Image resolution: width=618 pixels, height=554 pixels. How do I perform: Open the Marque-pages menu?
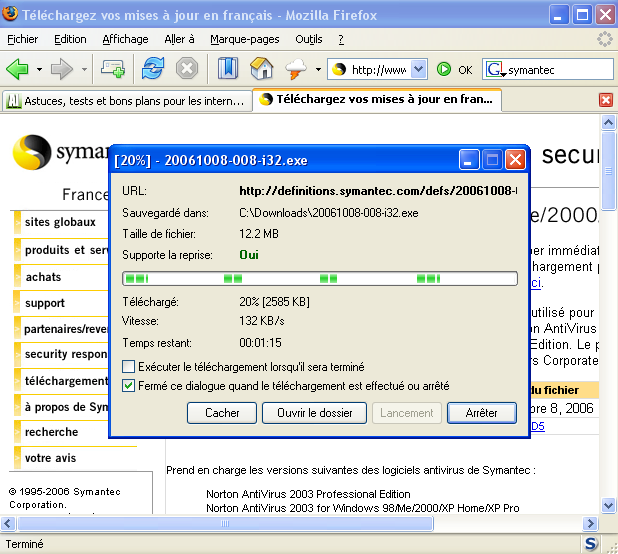pos(244,39)
